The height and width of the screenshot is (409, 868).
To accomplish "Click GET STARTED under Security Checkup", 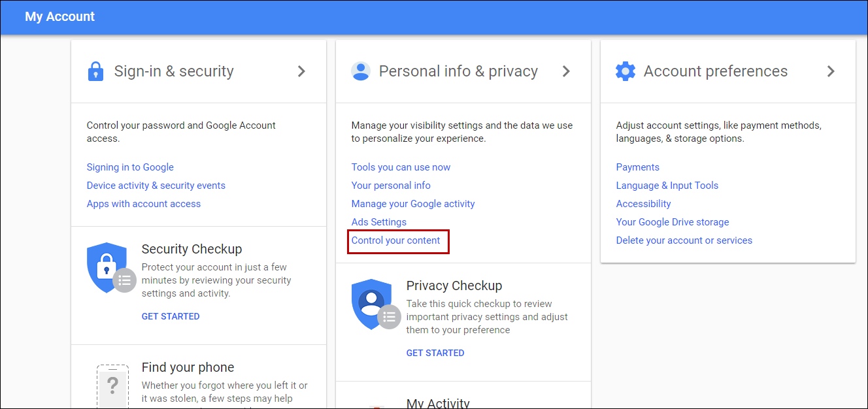I will [x=170, y=316].
